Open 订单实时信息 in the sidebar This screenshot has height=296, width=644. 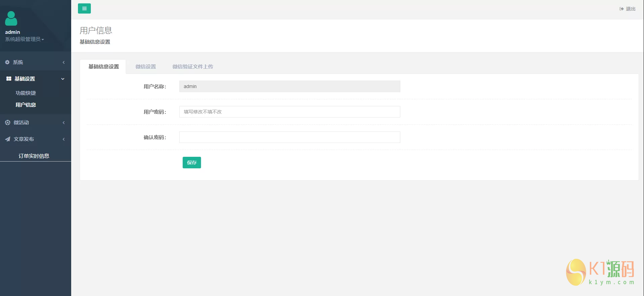[34, 156]
